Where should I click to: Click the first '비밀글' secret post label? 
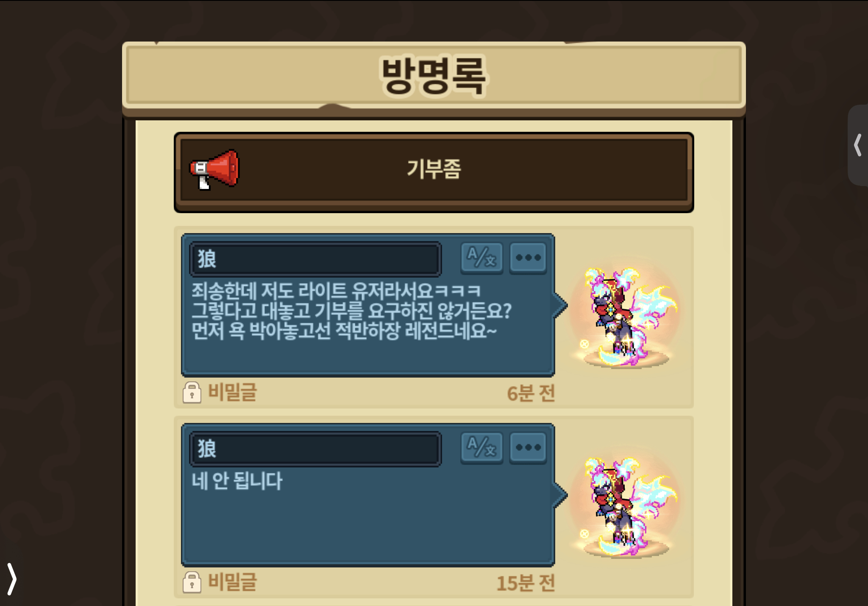point(232,392)
